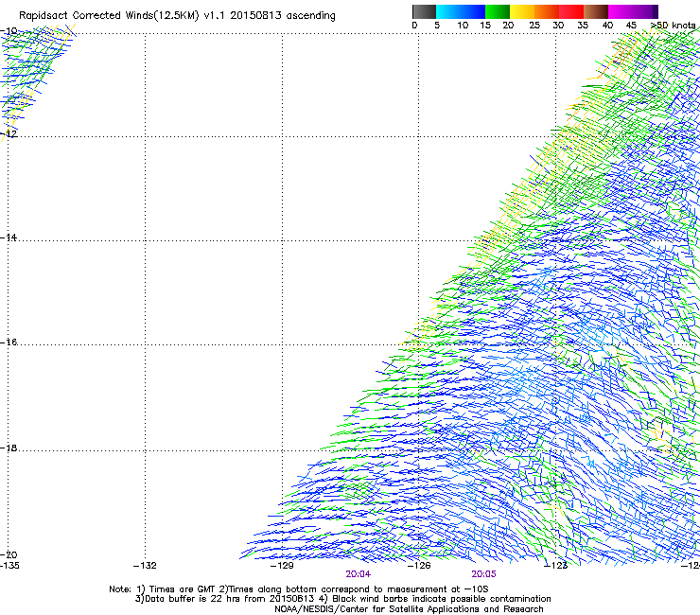Click the yellow 20-25 knots color segment
Screen dimensions: 700x615
(522, 11)
